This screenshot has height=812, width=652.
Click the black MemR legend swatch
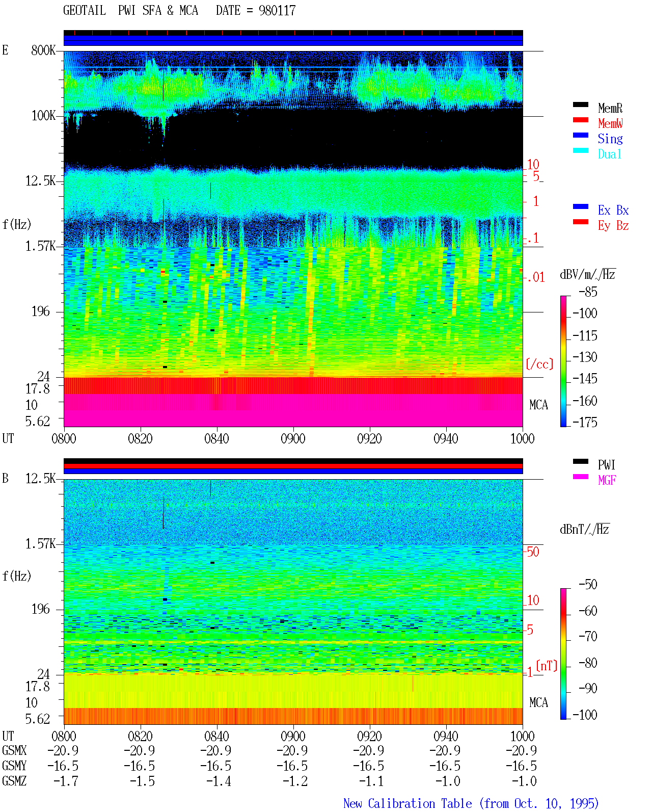pyautogui.click(x=580, y=105)
